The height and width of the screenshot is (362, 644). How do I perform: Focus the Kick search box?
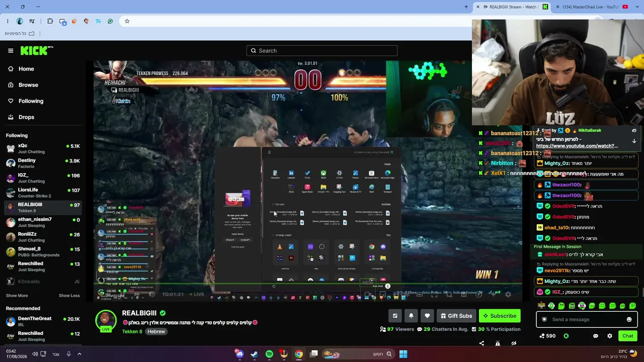[x=322, y=50]
